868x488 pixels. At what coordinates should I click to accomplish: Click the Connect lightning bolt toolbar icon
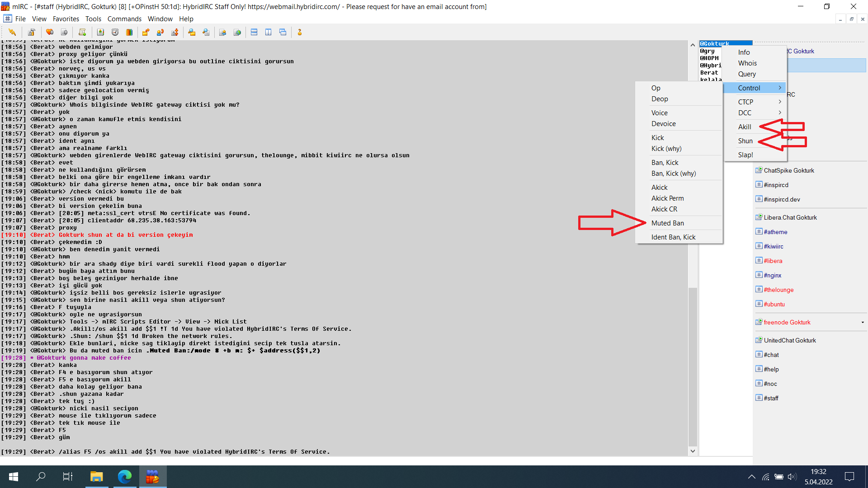pyautogui.click(x=12, y=32)
